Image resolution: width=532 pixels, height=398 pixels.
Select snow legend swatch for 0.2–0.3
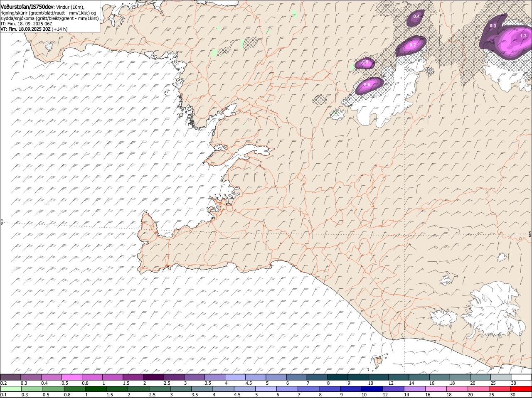tap(10, 377)
